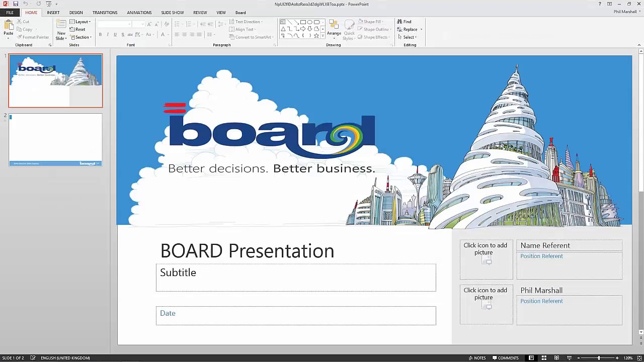Open the Board ribbon tab
The width and height of the screenshot is (644, 362).
tap(240, 13)
